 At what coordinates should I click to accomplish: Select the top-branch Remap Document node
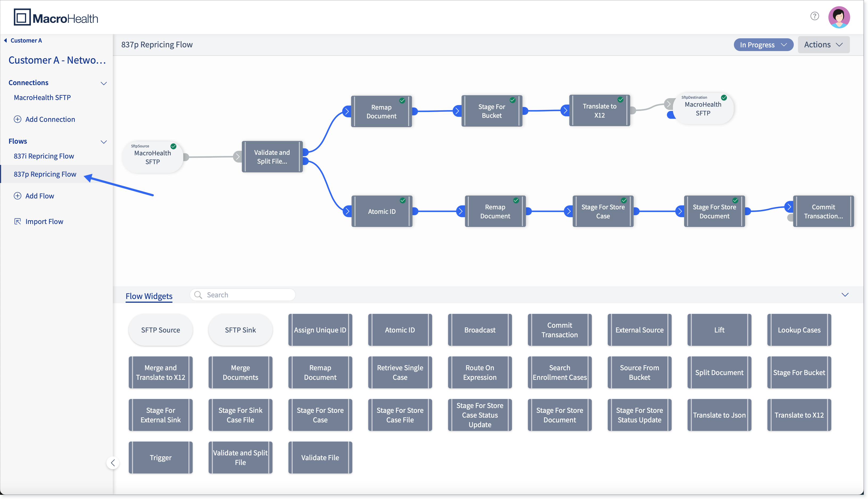click(381, 111)
